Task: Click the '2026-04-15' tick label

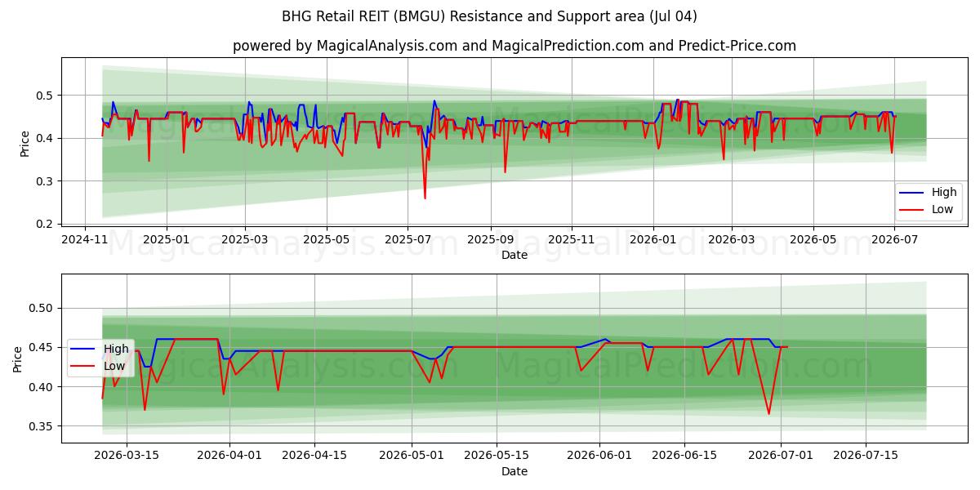Action: pyautogui.click(x=313, y=456)
